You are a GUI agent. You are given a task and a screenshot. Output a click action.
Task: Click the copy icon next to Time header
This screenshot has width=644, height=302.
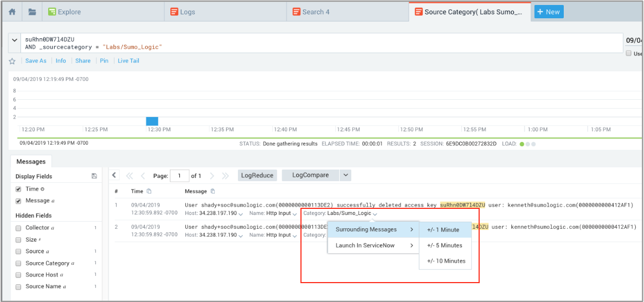[149, 191]
